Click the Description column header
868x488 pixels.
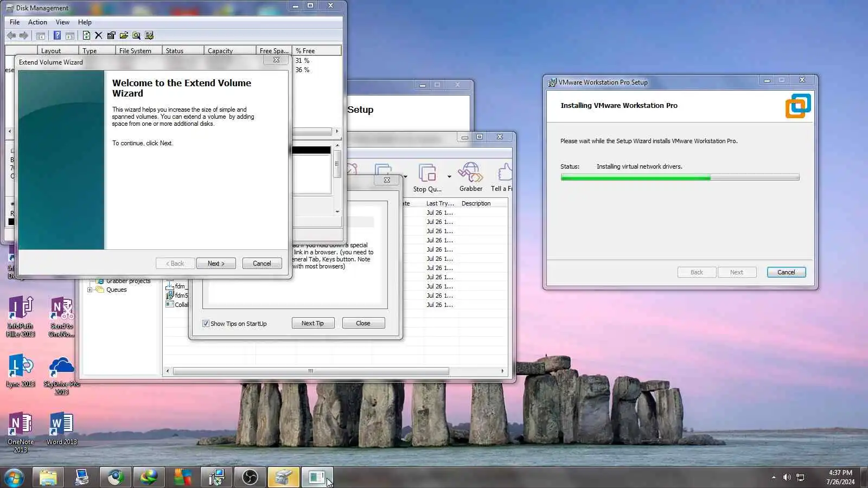tap(483, 203)
